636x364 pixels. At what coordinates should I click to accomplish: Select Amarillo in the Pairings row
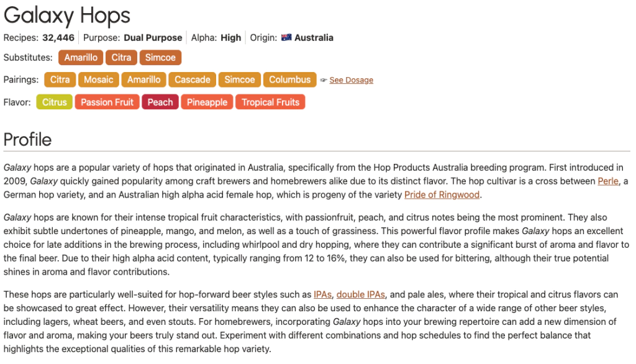click(x=143, y=80)
